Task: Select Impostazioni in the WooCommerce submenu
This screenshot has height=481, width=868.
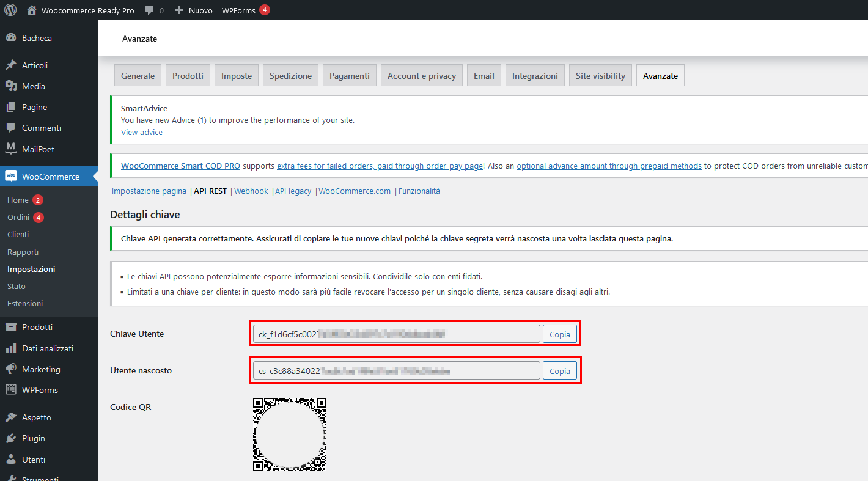Action: [x=31, y=269]
